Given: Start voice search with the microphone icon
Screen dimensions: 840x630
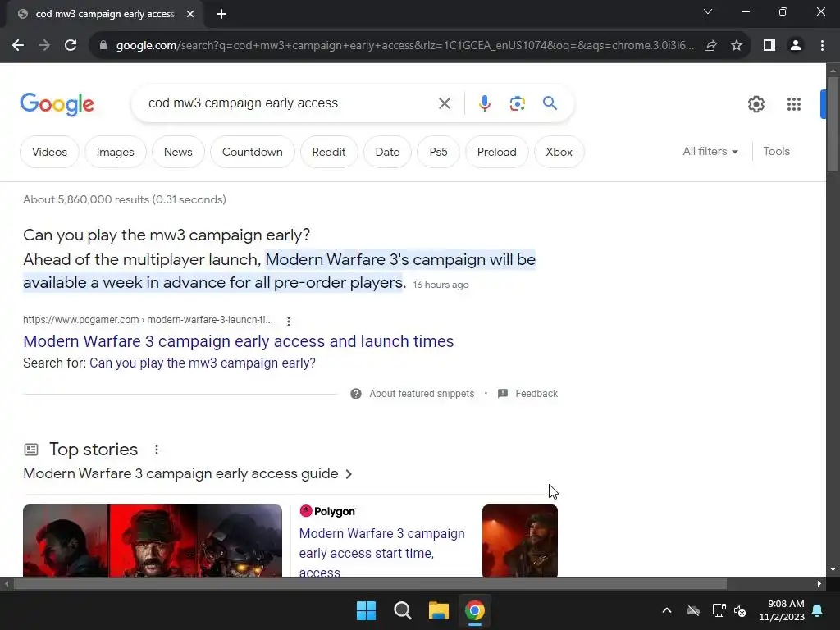Looking at the screenshot, I should pyautogui.click(x=484, y=103).
